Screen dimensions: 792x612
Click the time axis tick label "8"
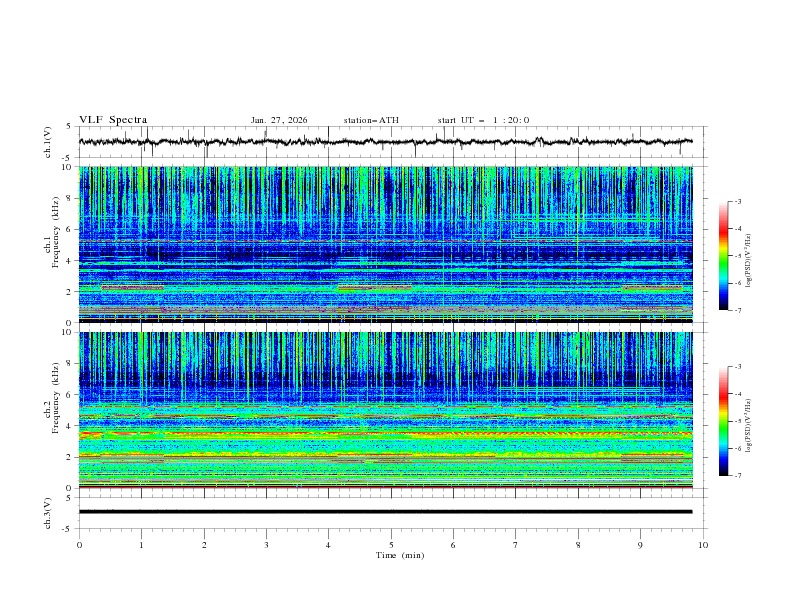click(578, 545)
